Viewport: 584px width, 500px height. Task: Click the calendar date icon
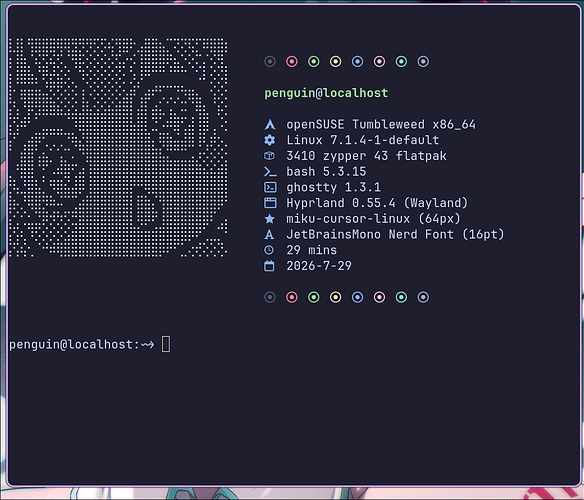pyautogui.click(x=269, y=266)
